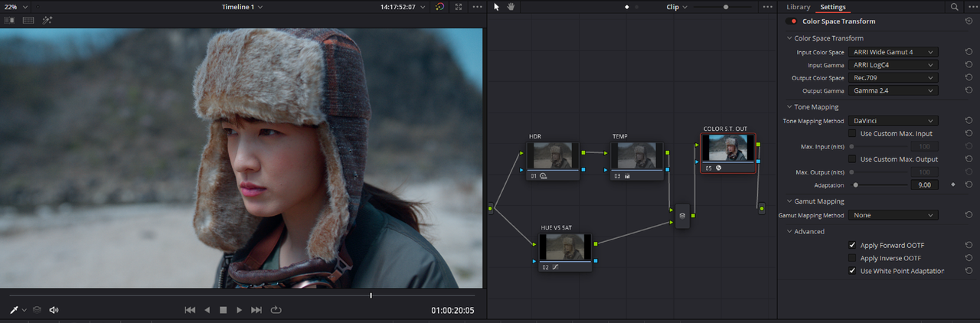Toggle the layers icon below the viewer
Screen dimensions: 980x323
(x=37, y=310)
